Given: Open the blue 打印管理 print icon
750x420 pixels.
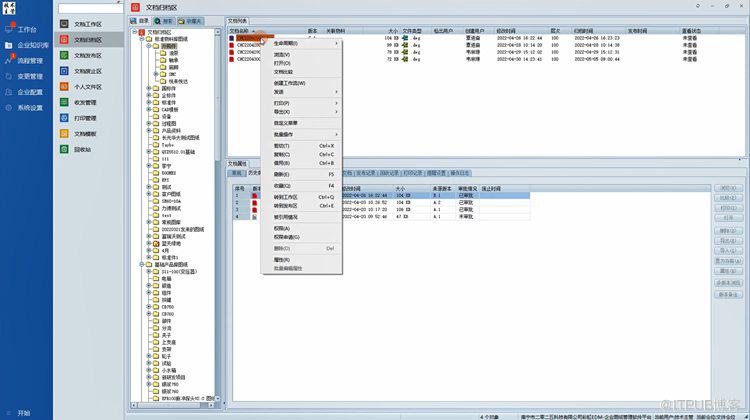Looking at the screenshot, I should tap(64, 118).
